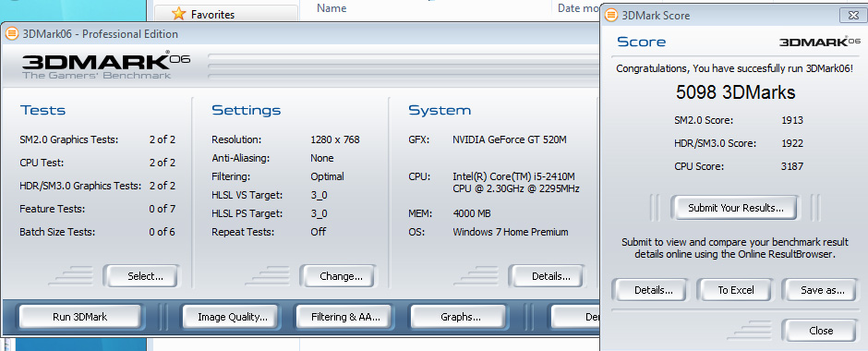
Task: Click the CPU Score value 3187
Action: (792, 166)
